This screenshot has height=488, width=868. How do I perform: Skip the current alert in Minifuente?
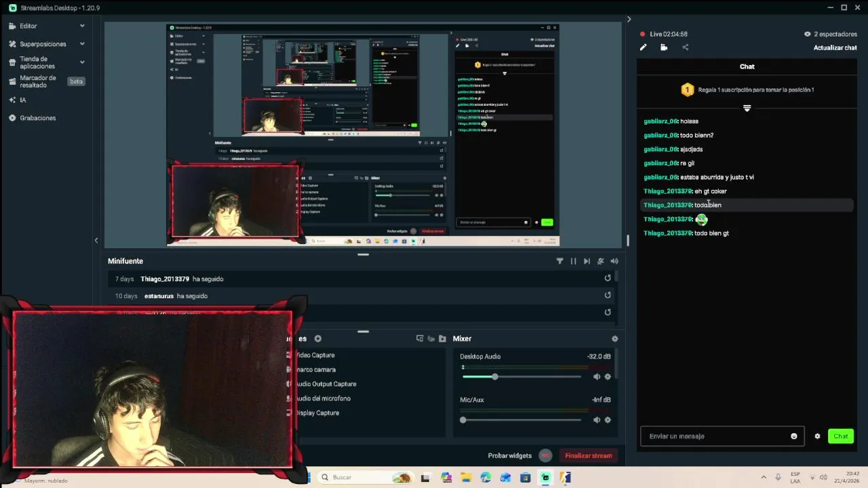tap(587, 261)
